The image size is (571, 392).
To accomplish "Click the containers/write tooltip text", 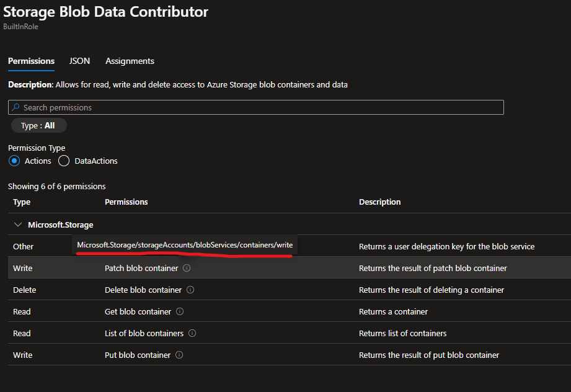I will click(185, 245).
